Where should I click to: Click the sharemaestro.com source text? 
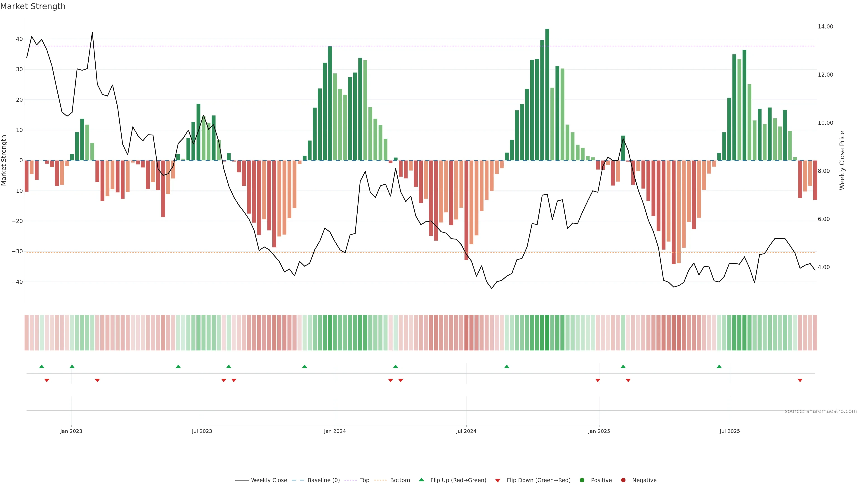(821, 411)
